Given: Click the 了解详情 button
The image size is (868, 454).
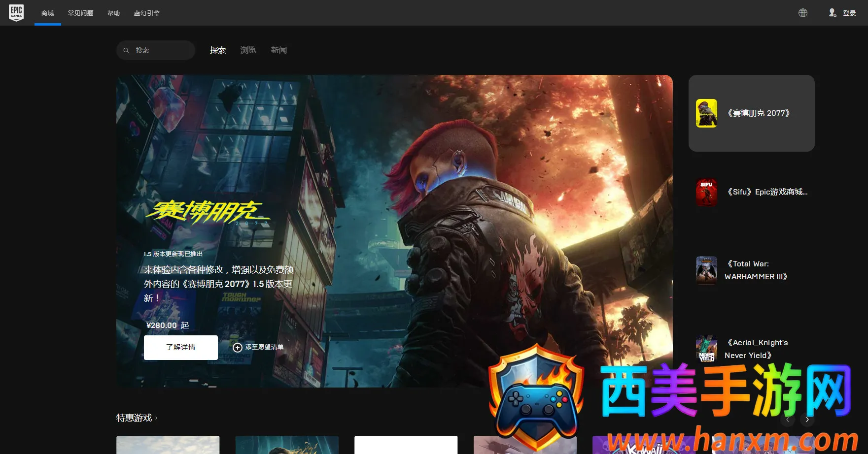Looking at the screenshot, I should coord(180,347).
